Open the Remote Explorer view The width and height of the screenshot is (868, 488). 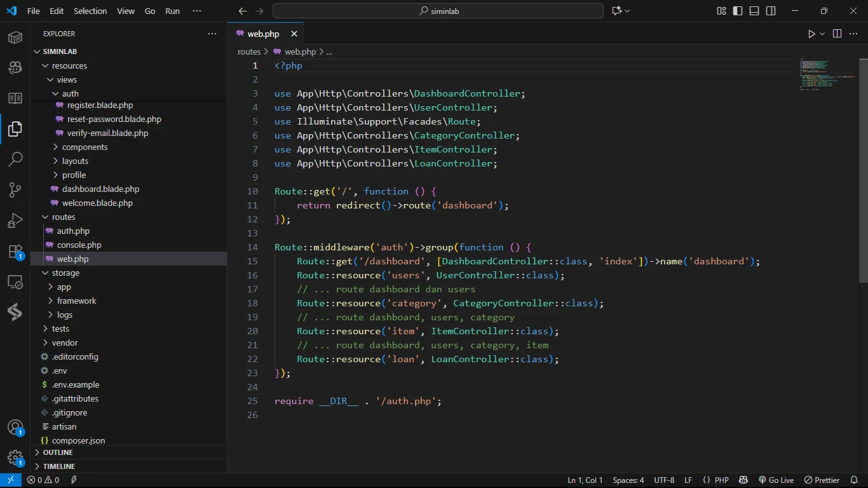click(15, 281)
